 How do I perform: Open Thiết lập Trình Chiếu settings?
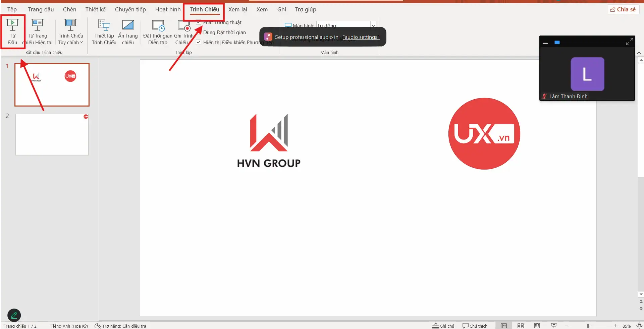point(104,31)
